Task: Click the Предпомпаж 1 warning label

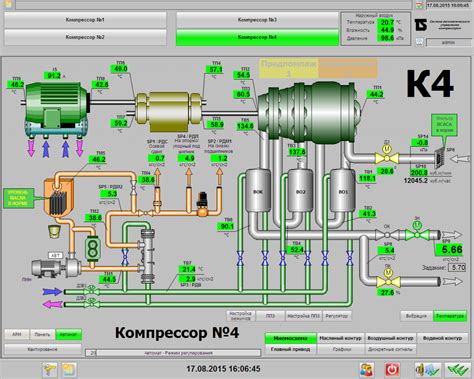Action: pyautogui.click(x=289, y=68)
